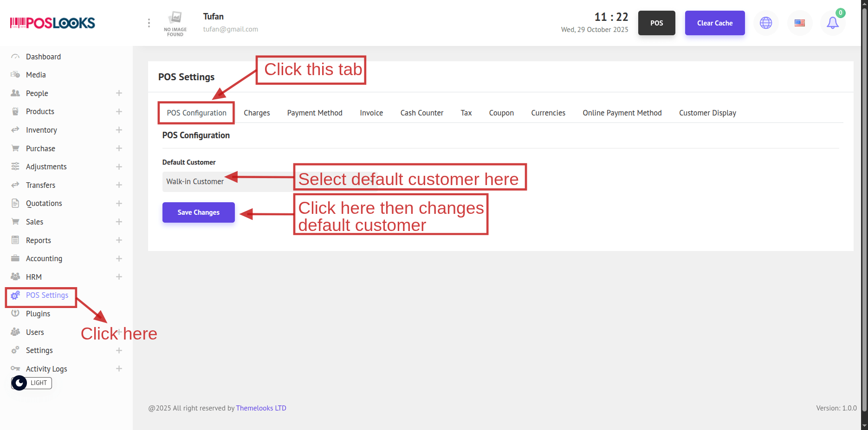Image resolution: width=868 pixels, height=430 pixels.
Task: Click the POS Settings gear icon
Action: (x=15, y=295)
